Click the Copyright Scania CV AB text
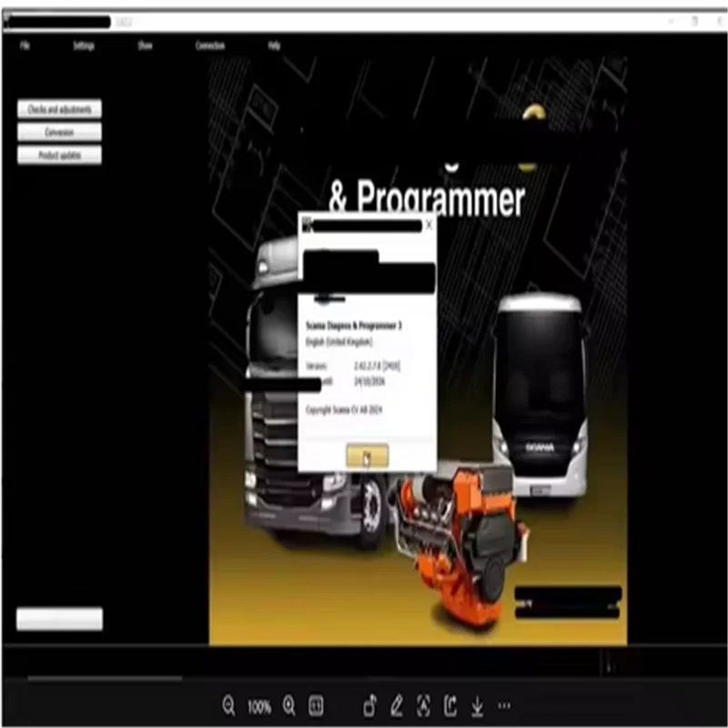Screen dimensions: 728x728 point(344,409)
